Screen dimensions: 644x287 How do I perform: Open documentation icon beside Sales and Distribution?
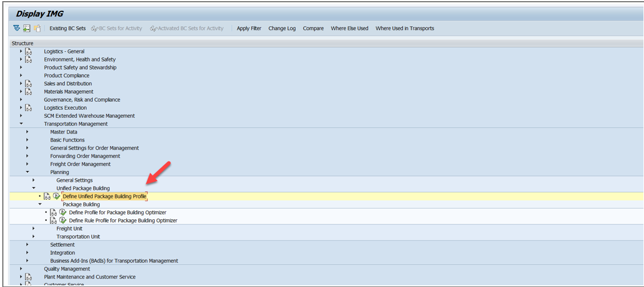[28, 84]
